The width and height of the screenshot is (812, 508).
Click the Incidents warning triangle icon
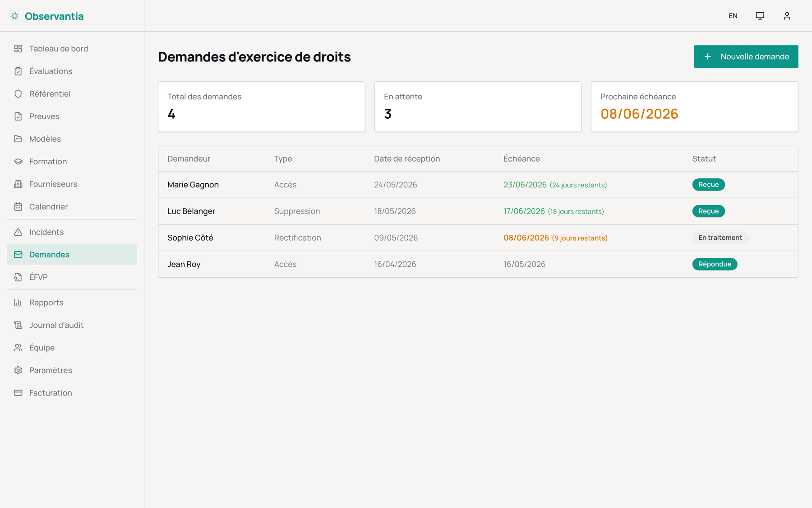tap(18, 232)
